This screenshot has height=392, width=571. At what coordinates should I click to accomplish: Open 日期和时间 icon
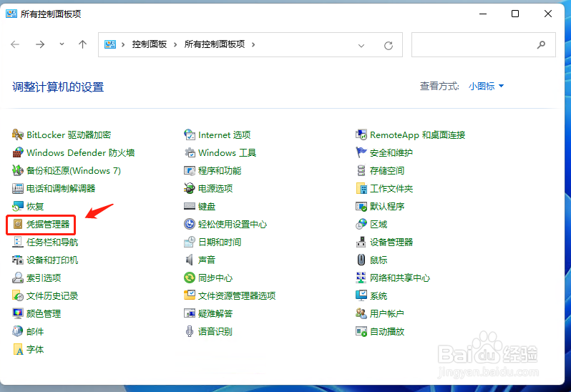click(x=190, y=242)
